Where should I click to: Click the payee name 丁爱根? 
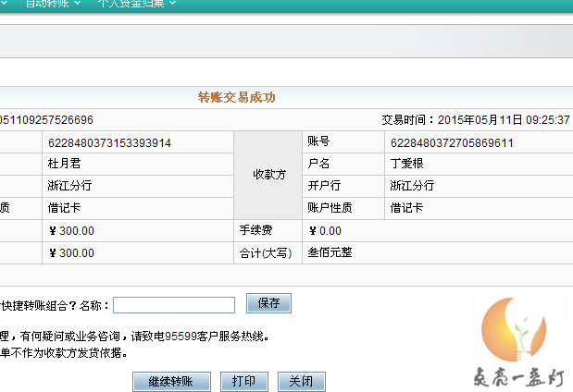(406, 164)
